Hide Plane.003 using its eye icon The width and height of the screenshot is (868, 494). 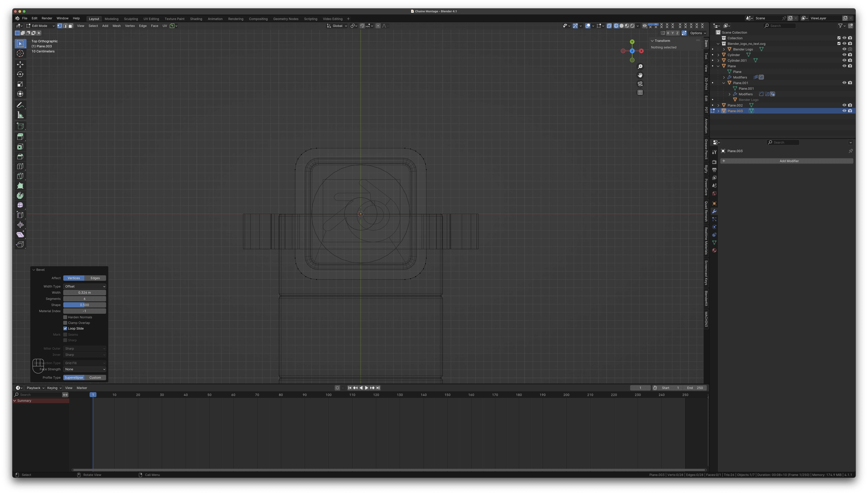click(x=844, y=111)
